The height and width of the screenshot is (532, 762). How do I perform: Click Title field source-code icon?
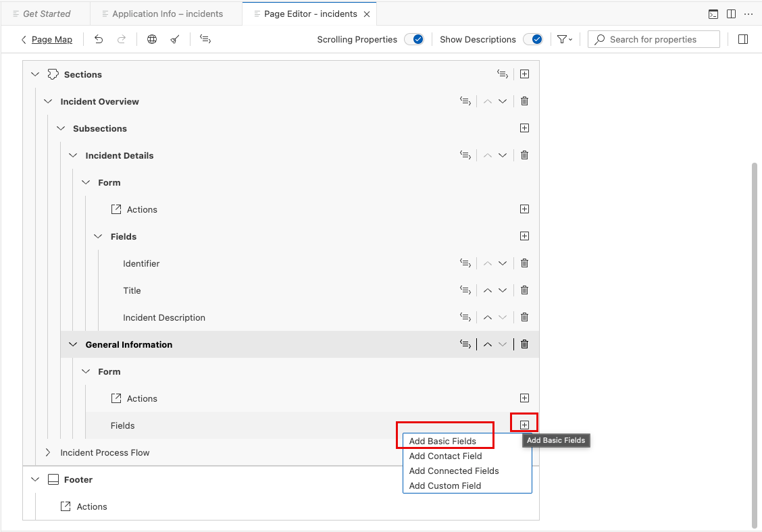465,290
